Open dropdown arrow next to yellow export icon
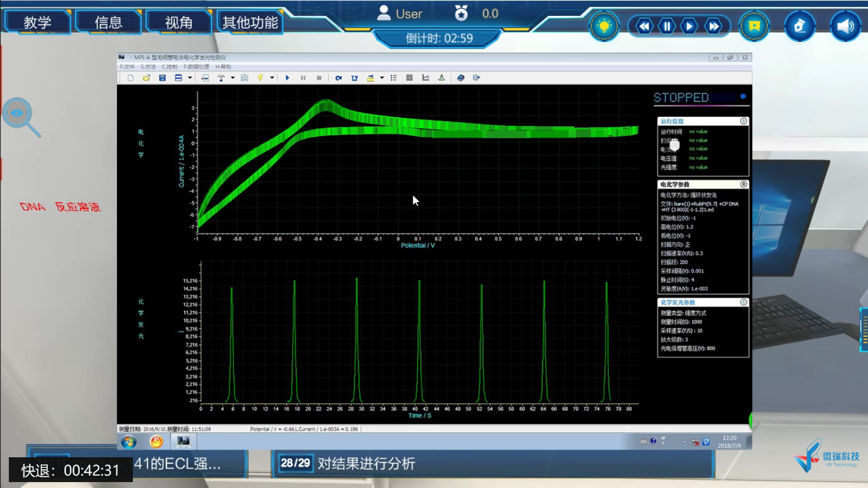This screenshot has height=488, width=868. (382, 78)
